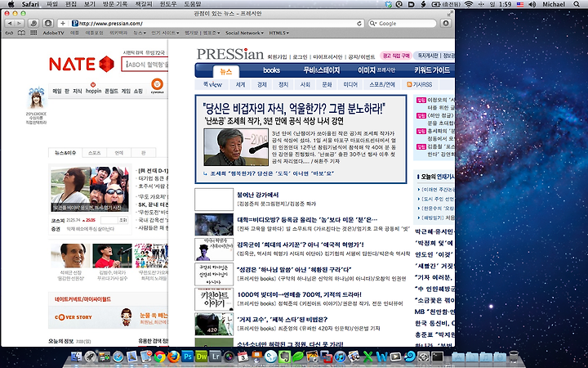Select the books tab on Pressian nav

[271, 70]
